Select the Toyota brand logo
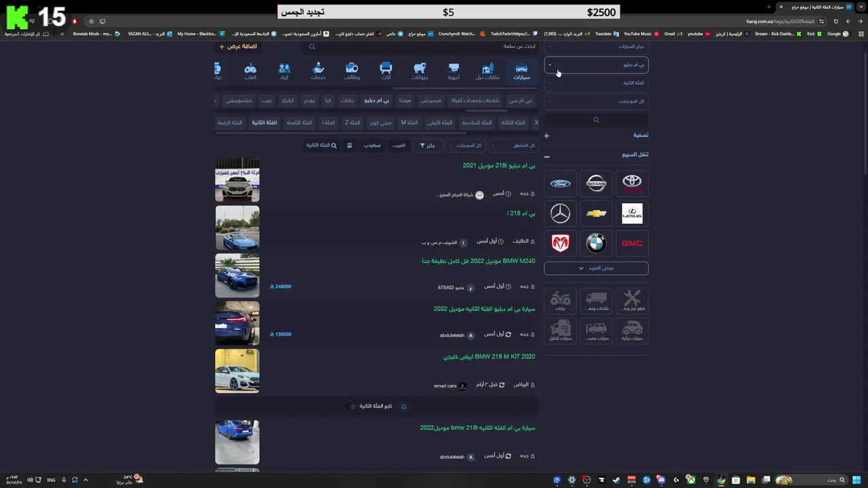This screenshot has height=488, width=868. (632, 183)
